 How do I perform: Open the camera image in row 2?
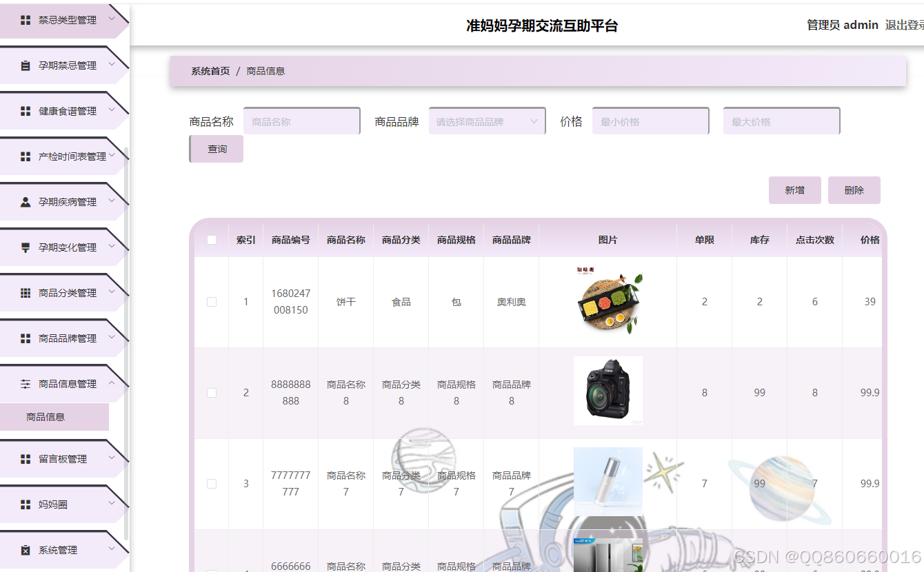608,391
